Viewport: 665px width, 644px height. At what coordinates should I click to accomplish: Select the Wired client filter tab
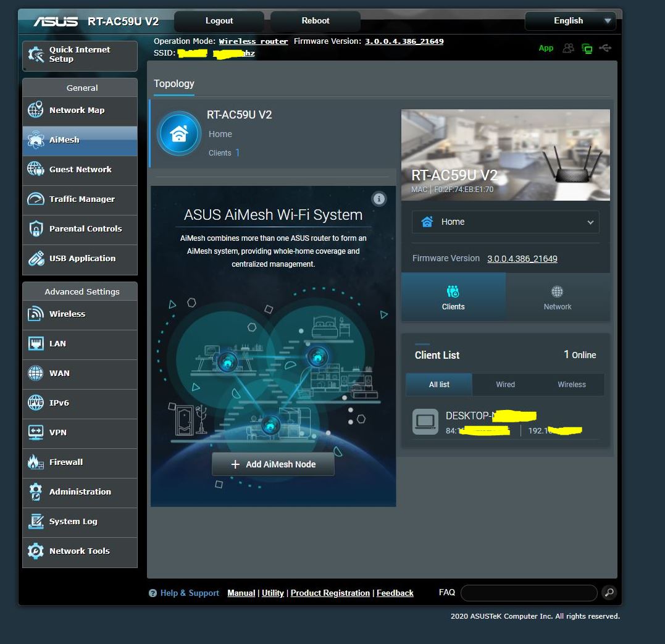[x=506, y=385]
